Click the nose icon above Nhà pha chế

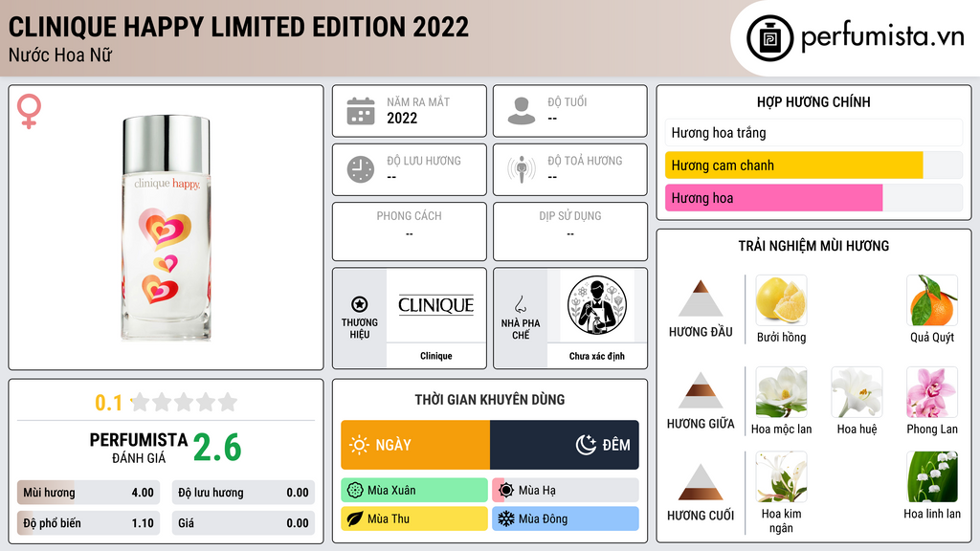[520, 304]
